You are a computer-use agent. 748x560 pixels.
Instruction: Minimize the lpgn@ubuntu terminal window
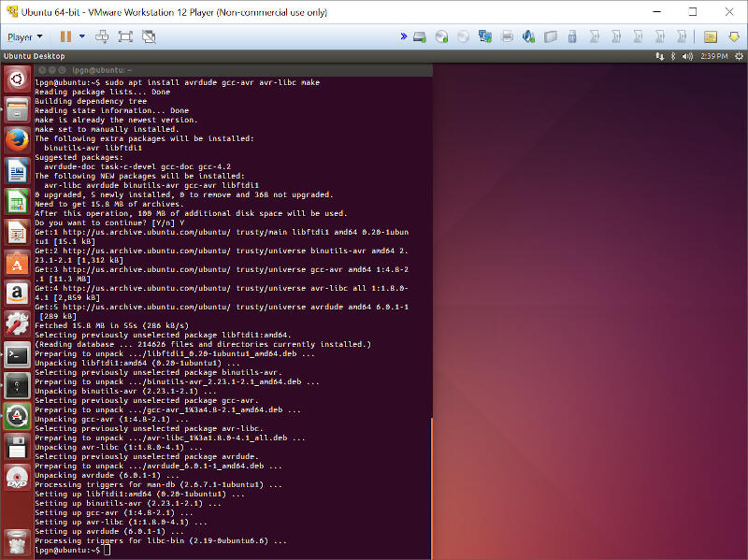point(52,70)
